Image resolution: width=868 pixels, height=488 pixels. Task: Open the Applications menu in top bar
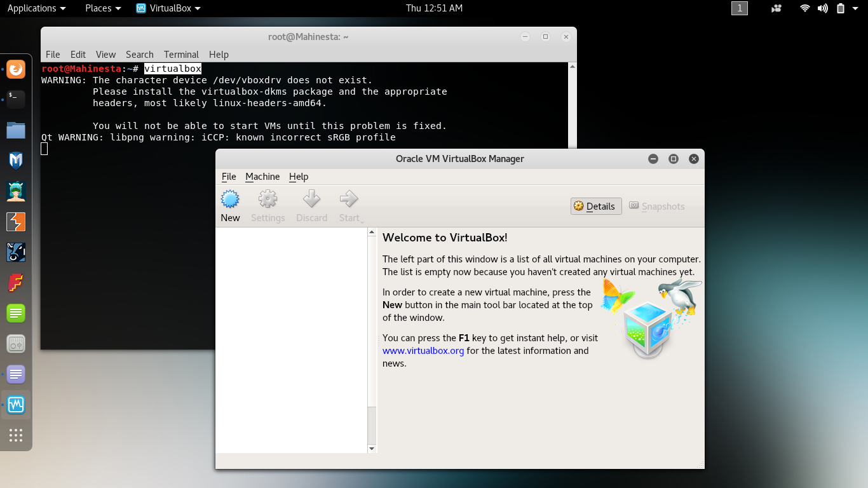click(36, 8)
